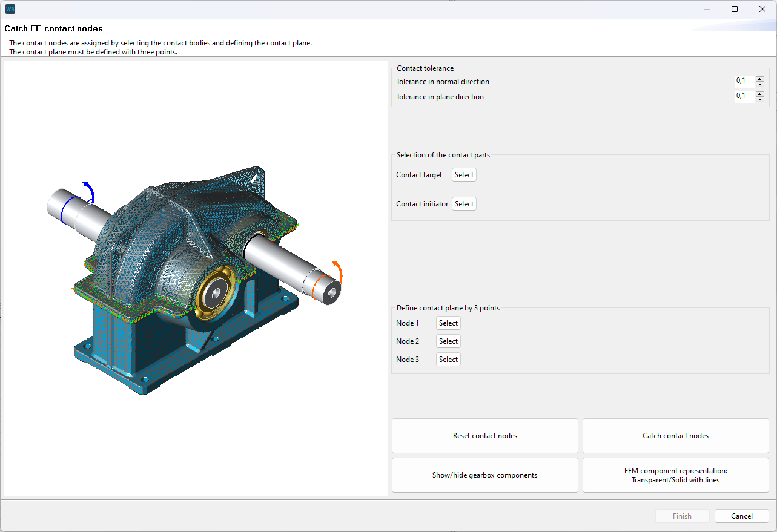Viewport: 777px width, 532px height.
Task: Decrease tolerance in normal direction value
Action: tap(759, 85)
